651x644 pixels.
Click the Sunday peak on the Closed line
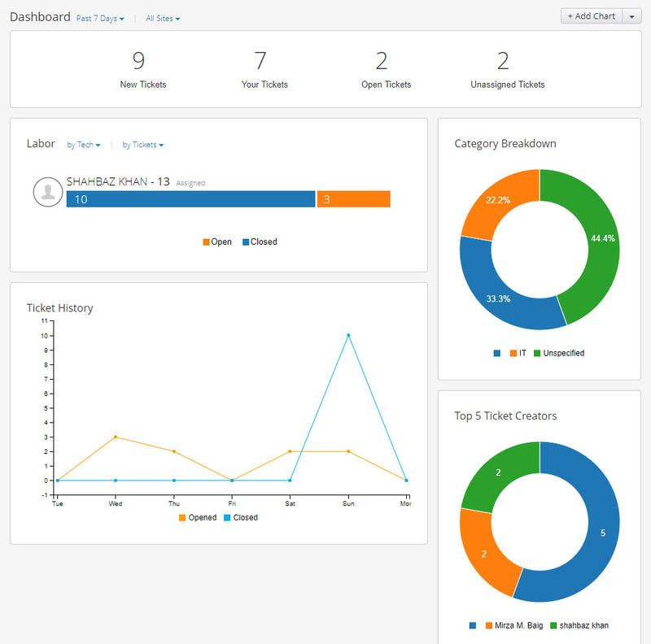tap(348, 333)
